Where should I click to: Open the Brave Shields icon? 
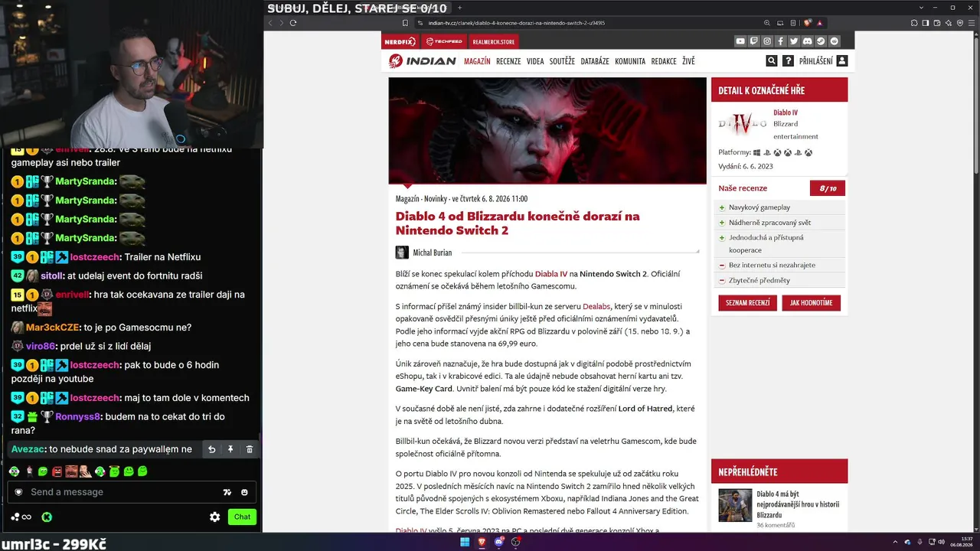[807, 23]
